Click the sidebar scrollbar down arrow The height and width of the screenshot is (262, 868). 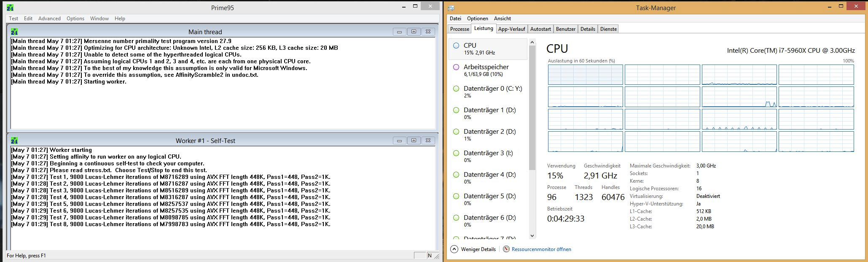coord(532,236)
